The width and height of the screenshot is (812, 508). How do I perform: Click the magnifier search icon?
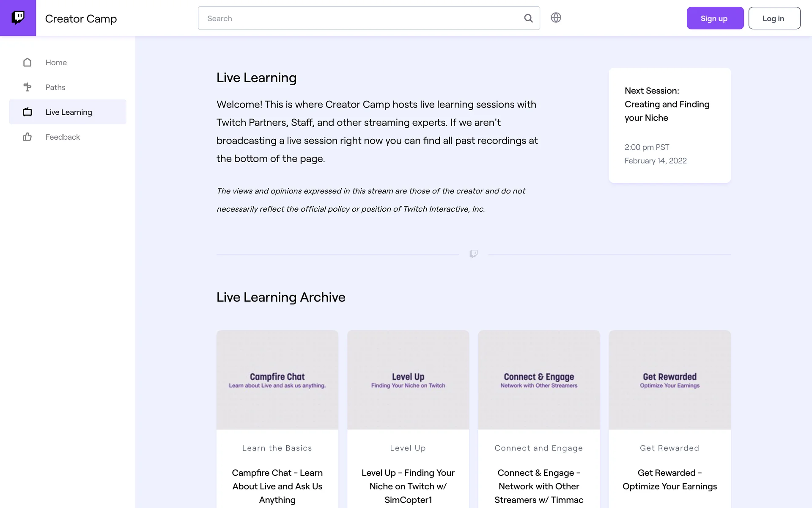coord(528,18)
